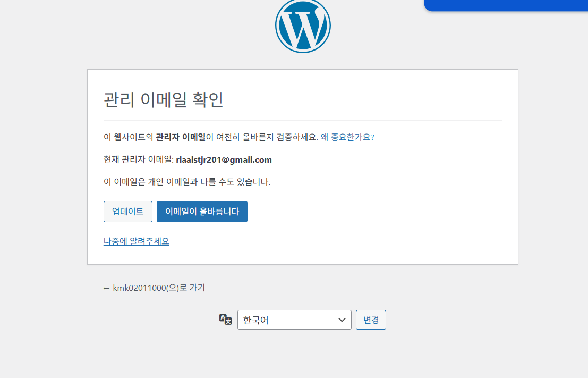588x378 pixels.
Task: Click the 관리 이메일 확인 heading
Action: (x=163, y=100)
